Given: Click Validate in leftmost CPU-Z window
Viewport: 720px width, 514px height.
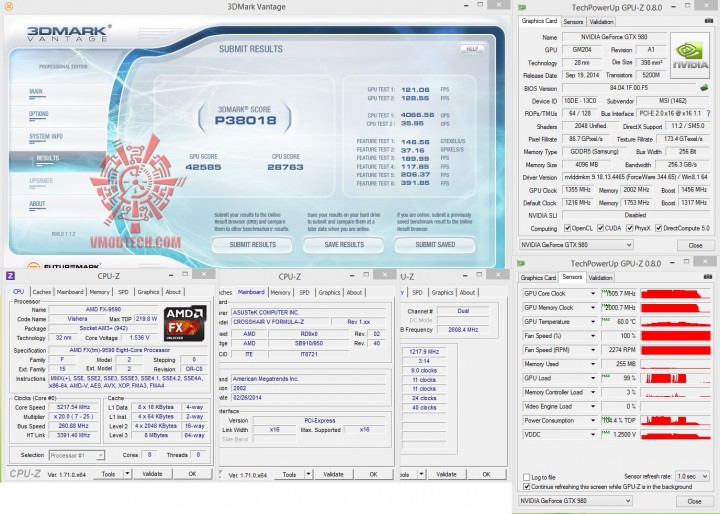Looking at the screenshot, I should tap(152, 474).
